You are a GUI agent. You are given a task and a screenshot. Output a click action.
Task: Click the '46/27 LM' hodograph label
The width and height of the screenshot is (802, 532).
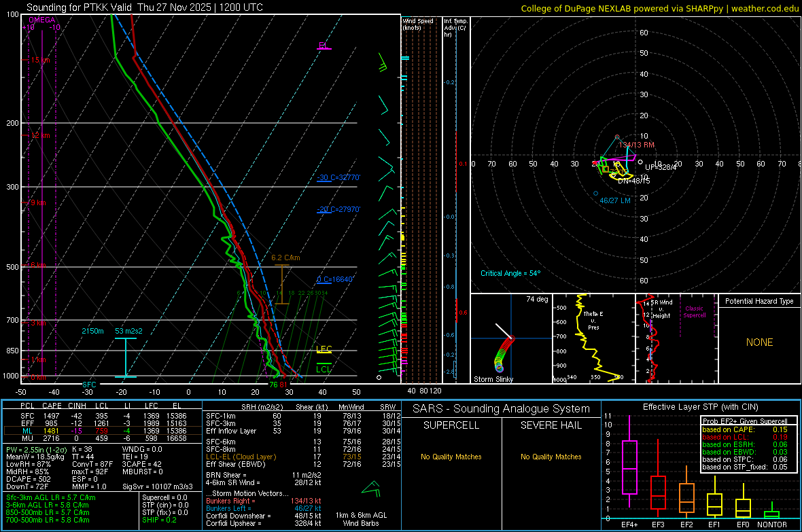click(x=615, y=200)
